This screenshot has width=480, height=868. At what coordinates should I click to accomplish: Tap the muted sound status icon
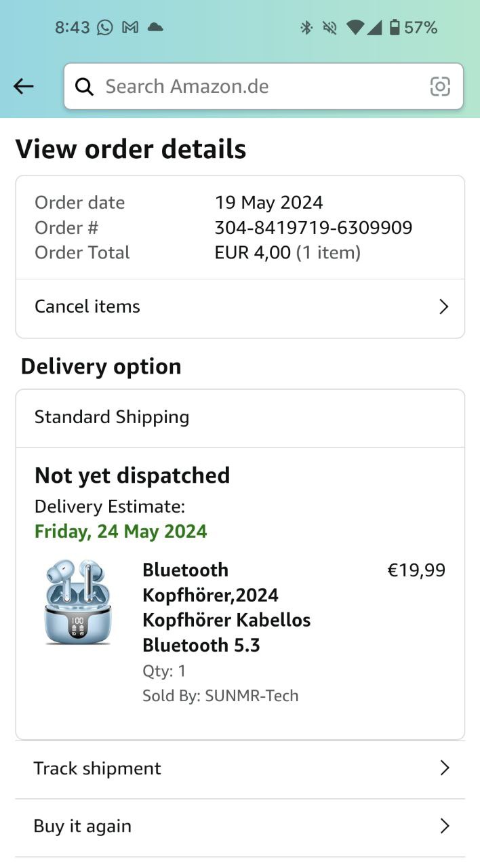(x=329, y=27)
